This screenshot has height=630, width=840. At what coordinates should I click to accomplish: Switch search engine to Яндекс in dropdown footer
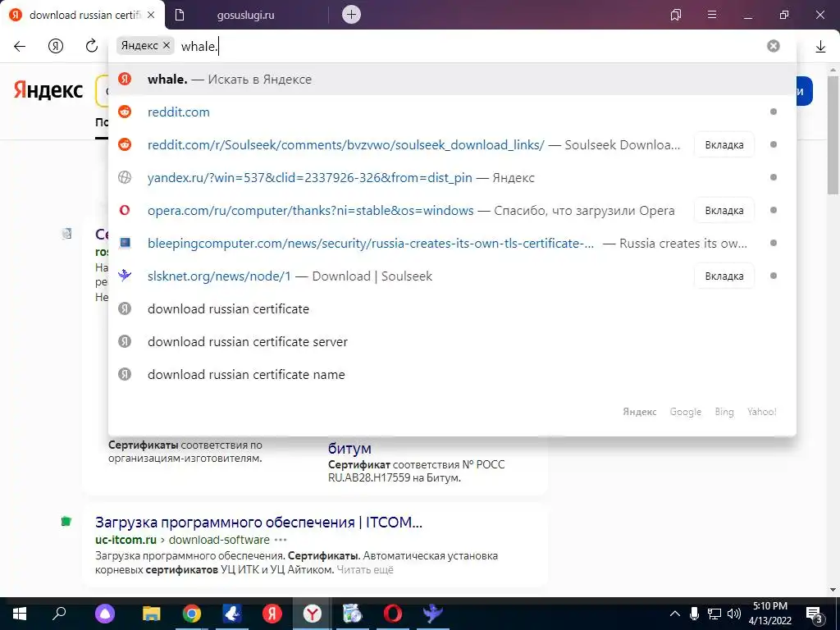[639, 412]
